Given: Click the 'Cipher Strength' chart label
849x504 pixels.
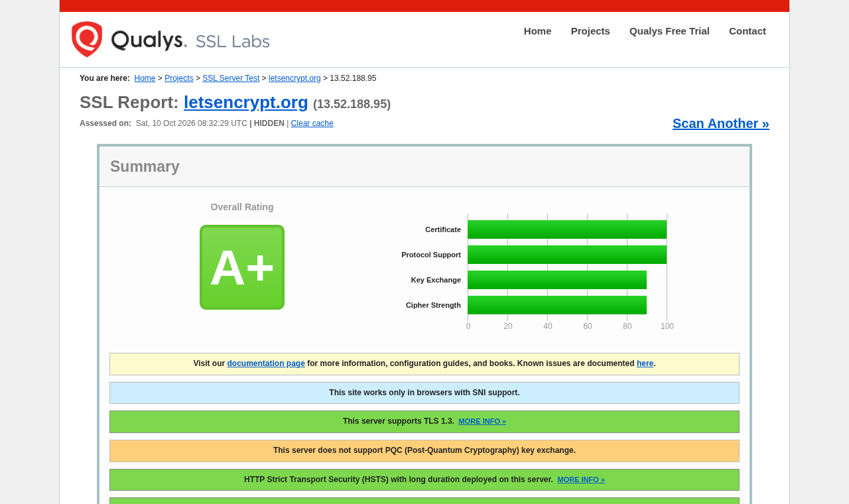Looking at the screenshot, I should [x=433, y=305].
